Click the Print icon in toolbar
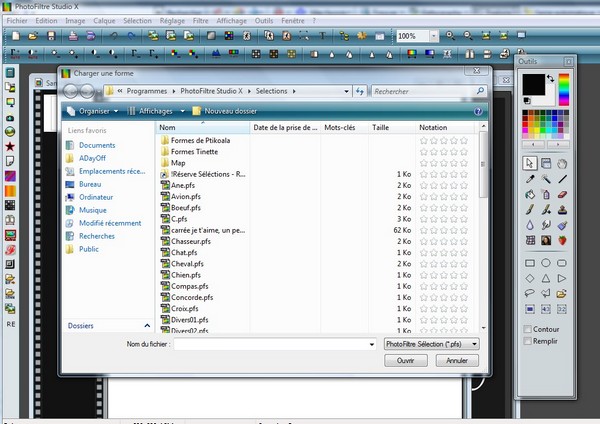 [x=73, y=36]
